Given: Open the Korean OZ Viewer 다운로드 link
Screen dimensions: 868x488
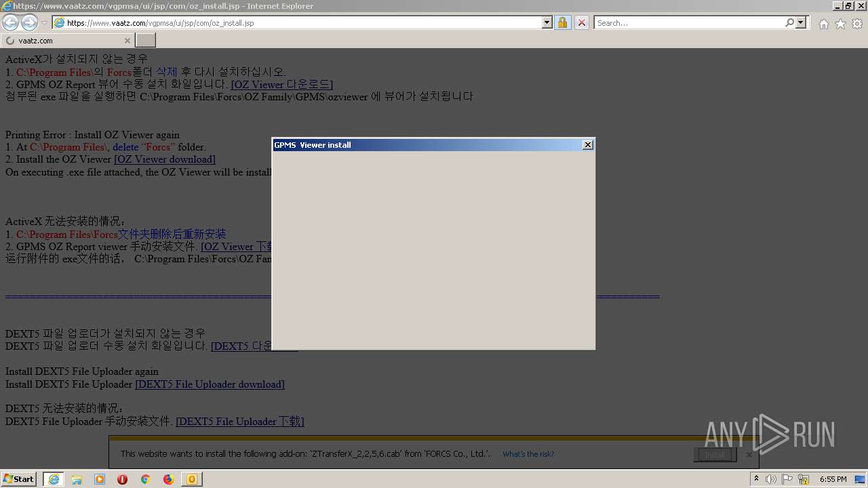Looking at the screenshot, I should (281, 85).
